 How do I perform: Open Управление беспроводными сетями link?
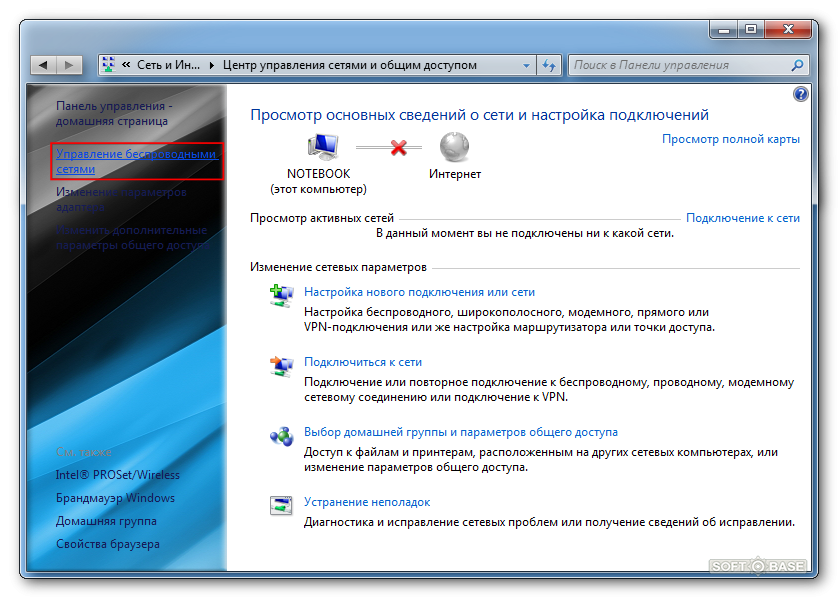[x=136, y=161]
